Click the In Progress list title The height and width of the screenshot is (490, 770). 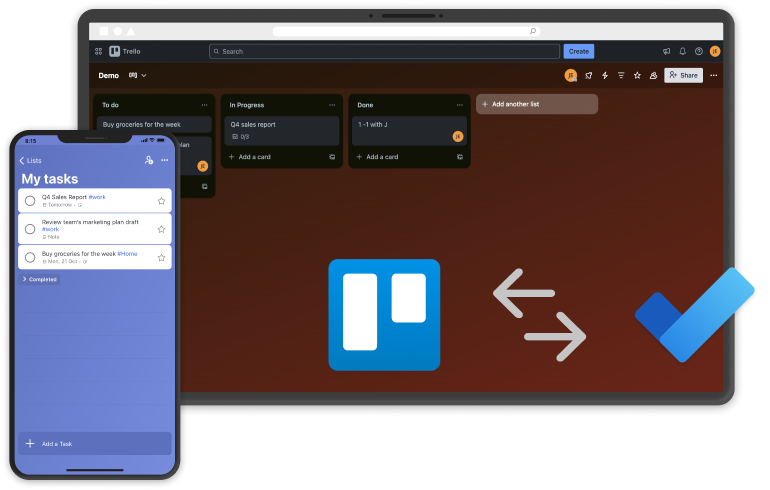pyautogui.click(x=247, y=105)
